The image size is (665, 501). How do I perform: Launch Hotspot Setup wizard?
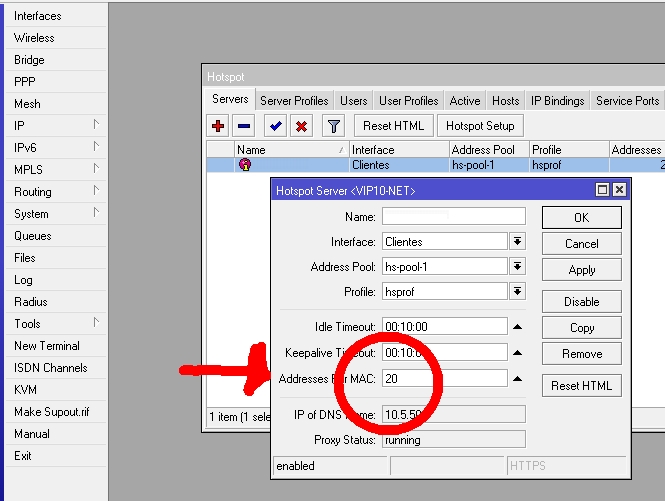pos(480,126)
